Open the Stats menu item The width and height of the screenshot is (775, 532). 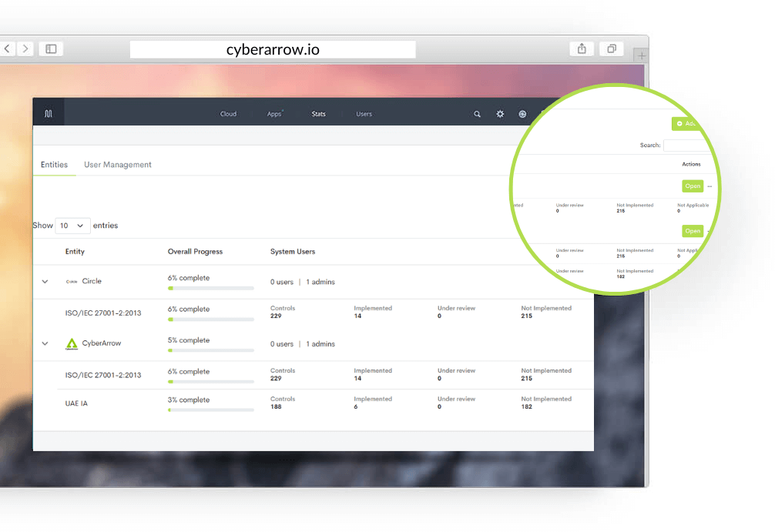pyautogui.click(x=318, y=114)
